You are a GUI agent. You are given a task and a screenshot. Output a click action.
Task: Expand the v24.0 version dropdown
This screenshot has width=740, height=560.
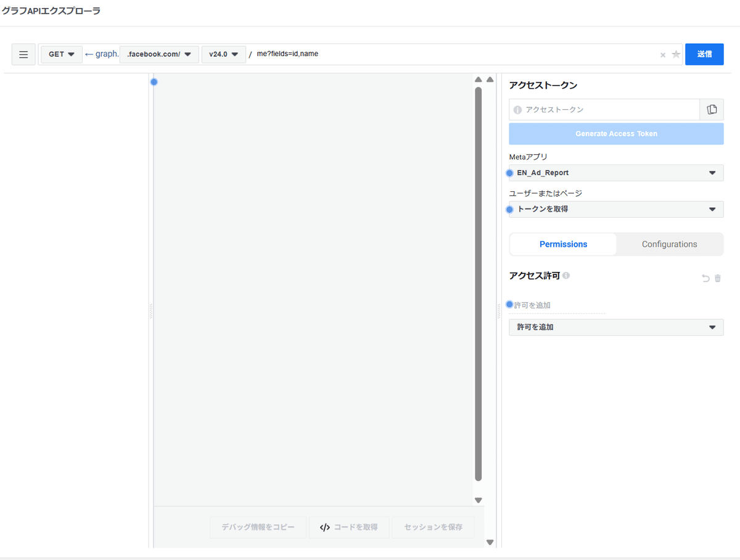tap(224, 54)
